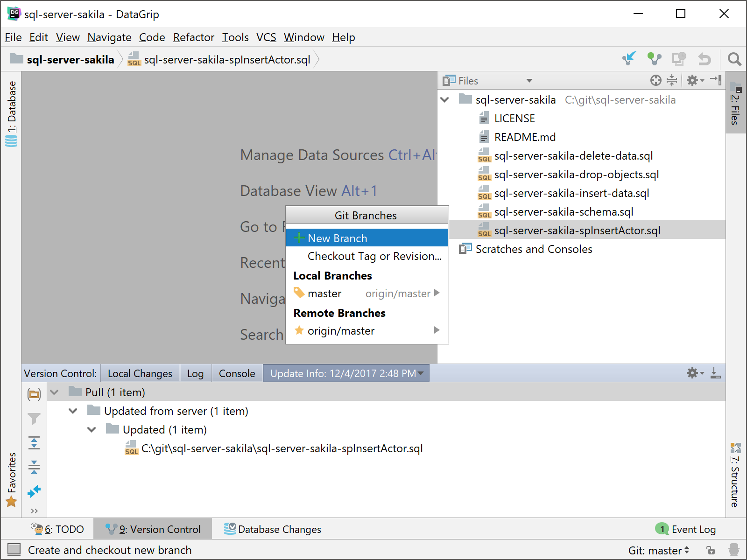Click the hector inspector icon in status bar

734,550
